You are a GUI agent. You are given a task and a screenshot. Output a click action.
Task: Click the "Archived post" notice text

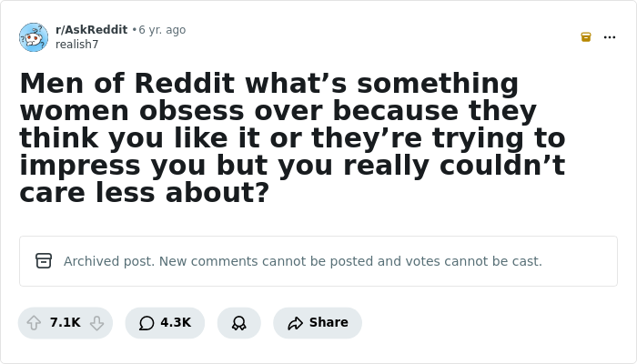click(109, 261)
